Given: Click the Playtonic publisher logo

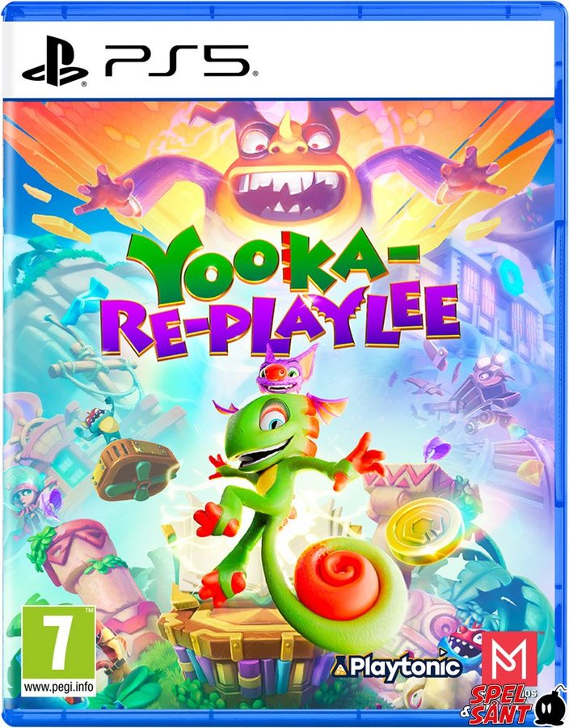Looking at the screenshot, I should click(398, 667).
